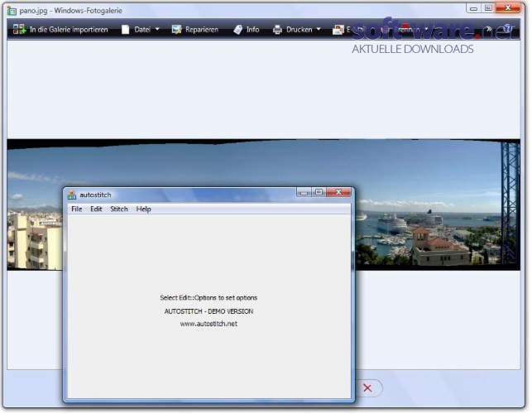Open File menu in autostitch
The height and width of the screenshot is (414, 532).
pyautogui.click(x=77, y=209)
